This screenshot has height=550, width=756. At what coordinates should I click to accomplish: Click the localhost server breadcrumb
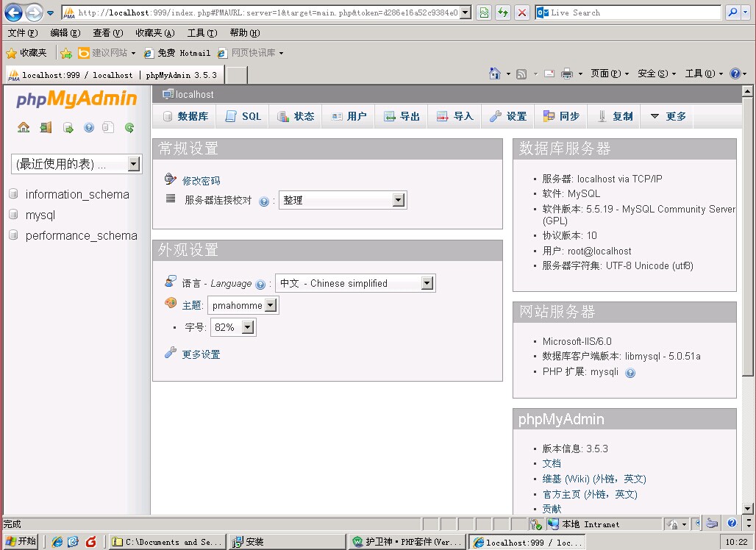click(194, 94)
